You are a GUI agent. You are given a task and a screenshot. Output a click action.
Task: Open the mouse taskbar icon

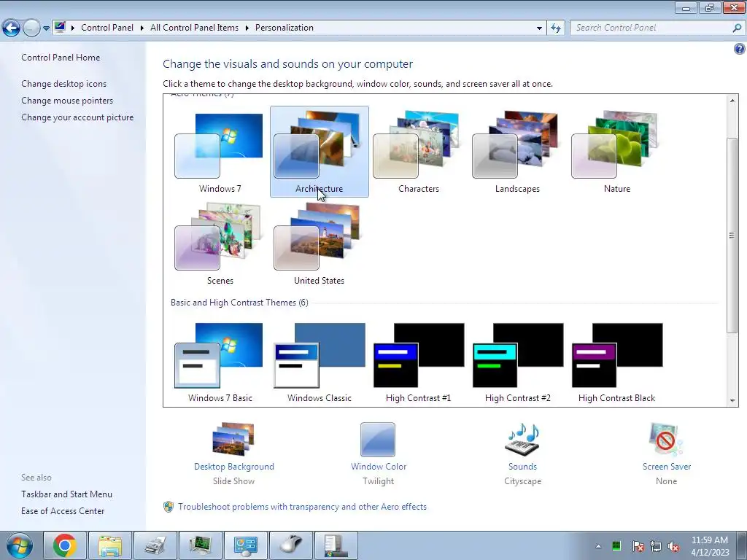[291, 545]
